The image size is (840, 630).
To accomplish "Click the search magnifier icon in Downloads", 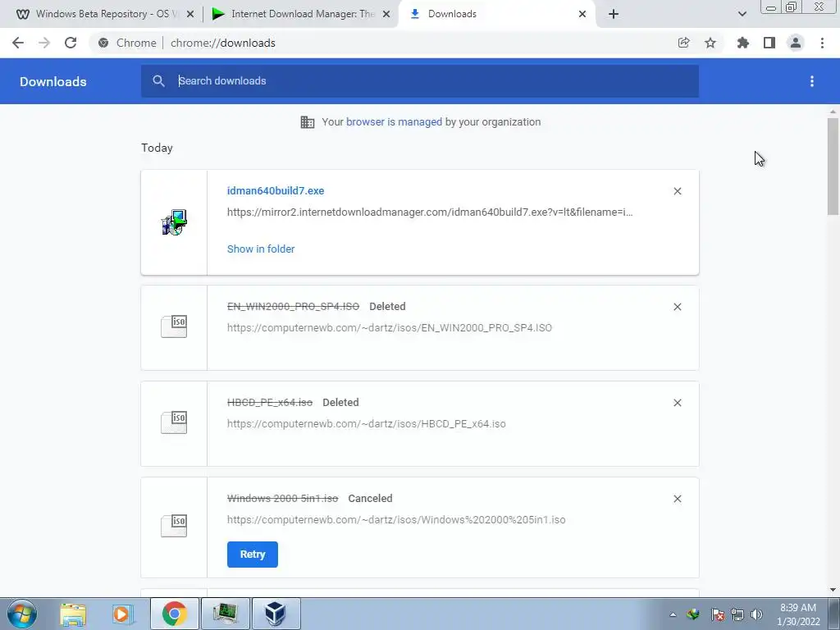I will click(158, 81).
